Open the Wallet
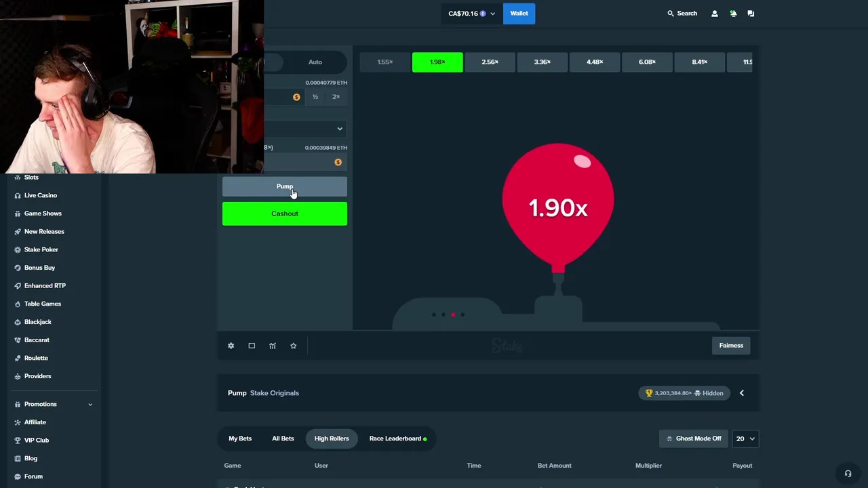Screen dimensions: 868x488 [x=519, y=14]
